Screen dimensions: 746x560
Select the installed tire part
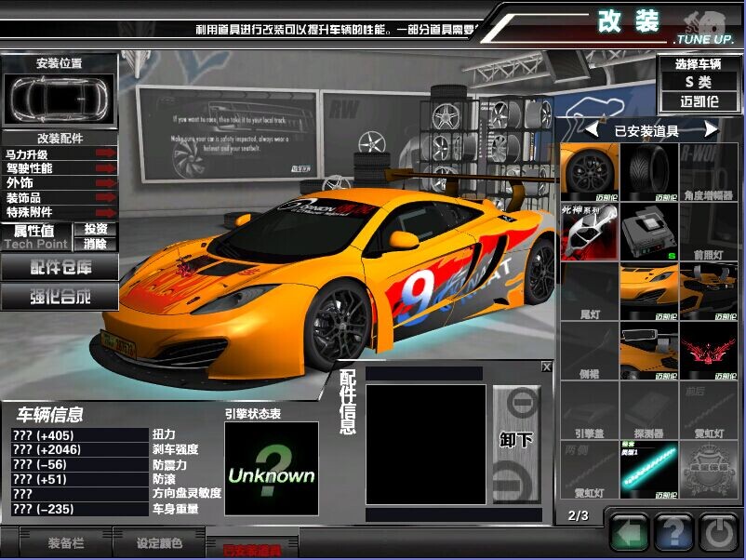click(x=649, y=172)
